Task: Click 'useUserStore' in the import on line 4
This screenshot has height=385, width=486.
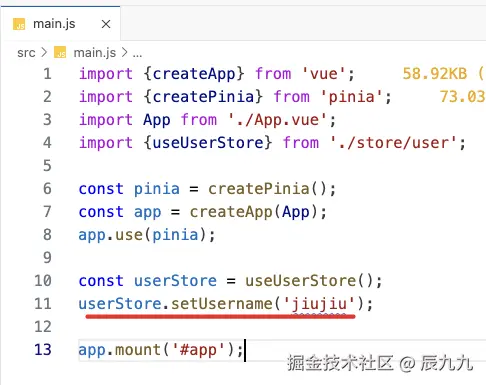Action: (208, 143)
